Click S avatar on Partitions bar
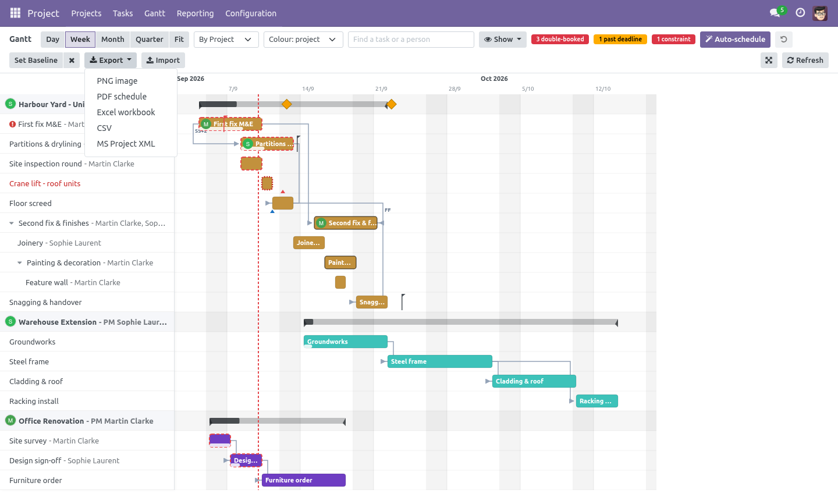Image resolution: width=838 pixels, height=504 pixels. point(248,144)
